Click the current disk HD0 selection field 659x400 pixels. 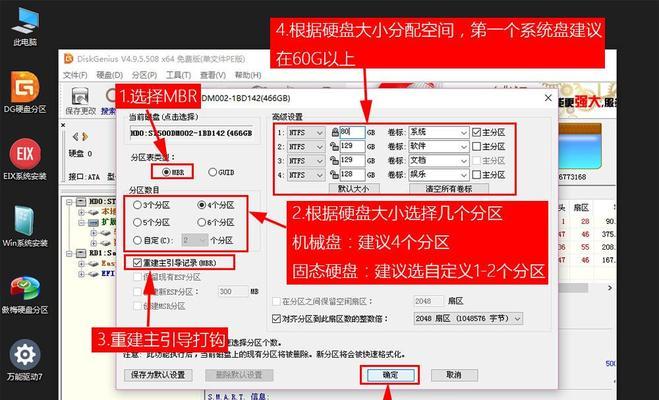pos(191,133)
